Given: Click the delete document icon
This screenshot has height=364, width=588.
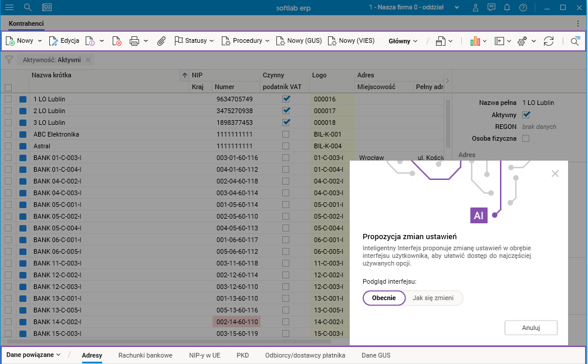Looking at the screenshot, I should [117, 41].
